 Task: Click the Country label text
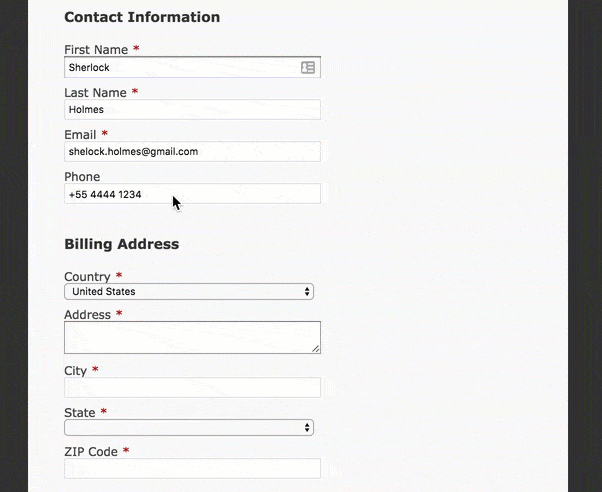click(x=87, y=277)
